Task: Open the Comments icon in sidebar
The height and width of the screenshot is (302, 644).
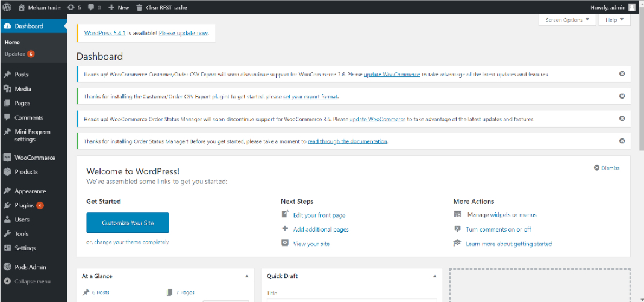Action: point(7,118)
